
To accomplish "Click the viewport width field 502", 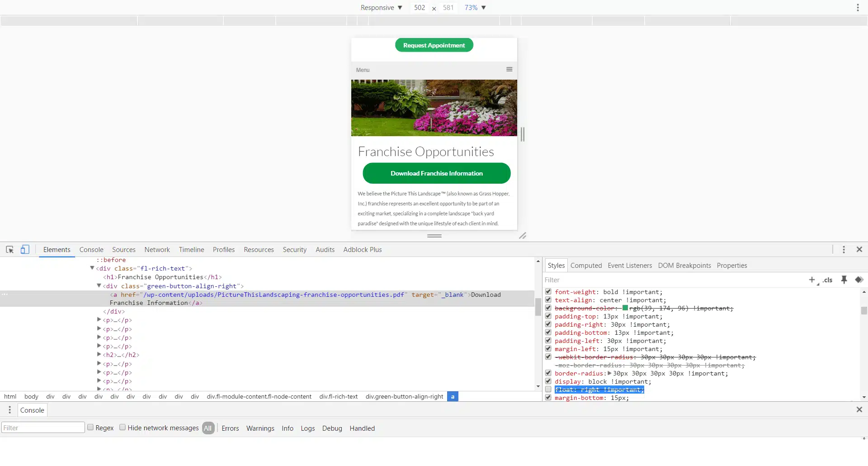I will coord(420,8).
